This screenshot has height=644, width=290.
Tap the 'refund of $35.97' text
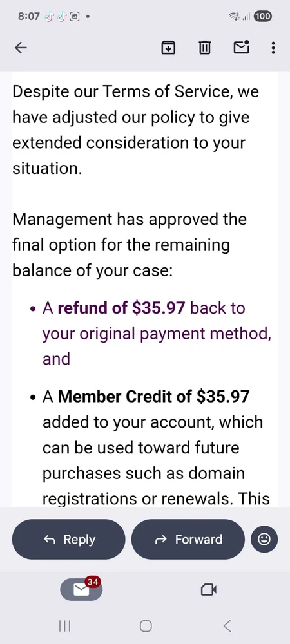[121, 308]
